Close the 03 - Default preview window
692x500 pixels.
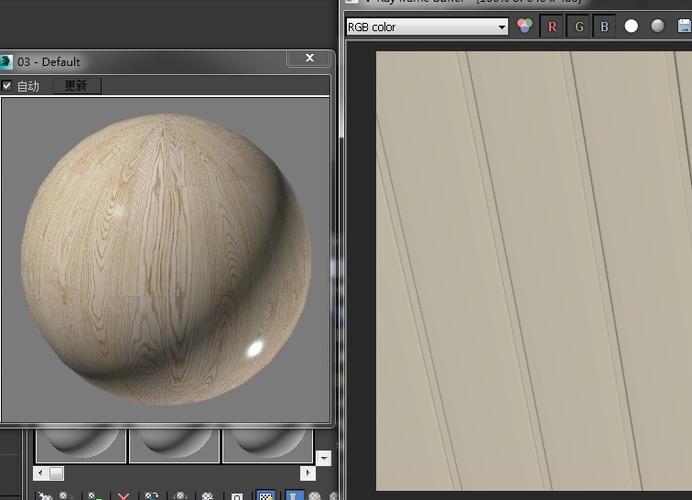click(309, 58)
